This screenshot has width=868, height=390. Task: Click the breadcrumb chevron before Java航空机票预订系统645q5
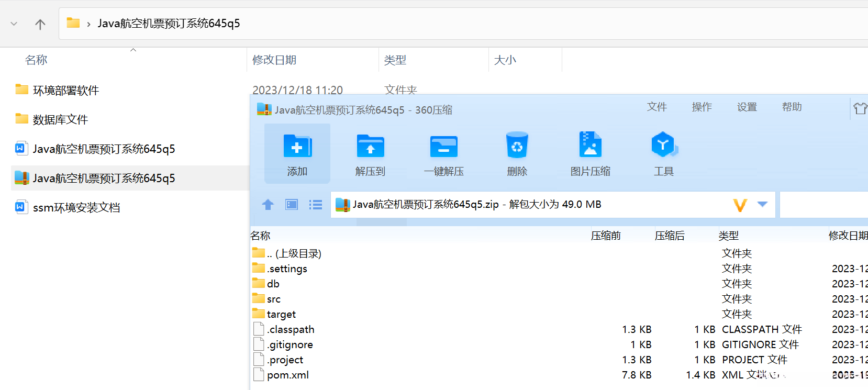[88, 24]
